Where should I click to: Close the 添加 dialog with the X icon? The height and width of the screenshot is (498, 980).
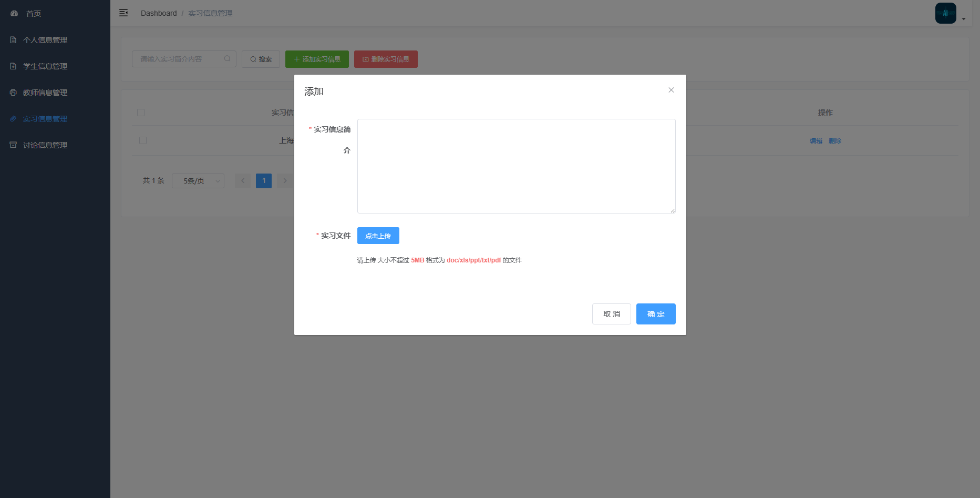pos(671,90)
